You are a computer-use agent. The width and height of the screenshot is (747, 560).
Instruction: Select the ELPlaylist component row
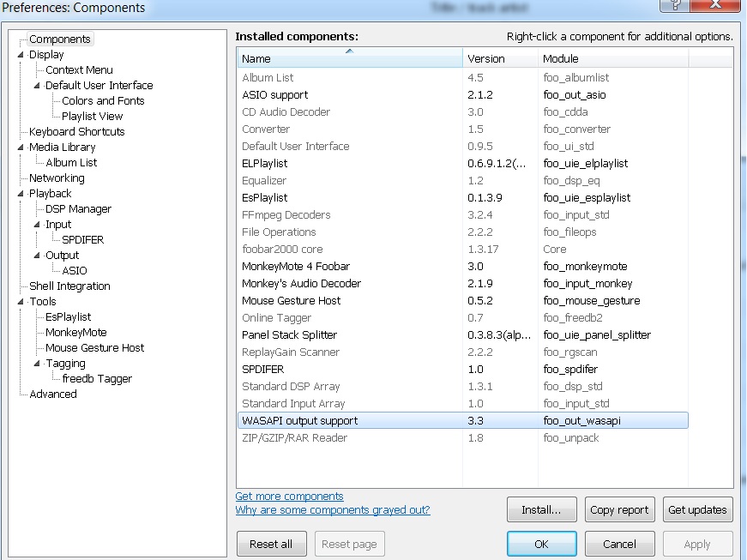462,163
